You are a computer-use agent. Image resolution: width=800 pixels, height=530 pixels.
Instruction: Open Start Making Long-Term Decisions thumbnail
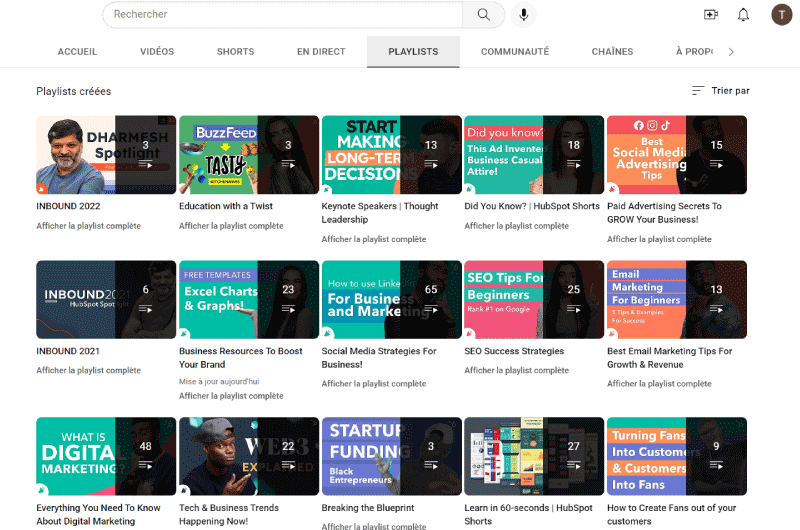pyautogui.click(x=392, y=155)
